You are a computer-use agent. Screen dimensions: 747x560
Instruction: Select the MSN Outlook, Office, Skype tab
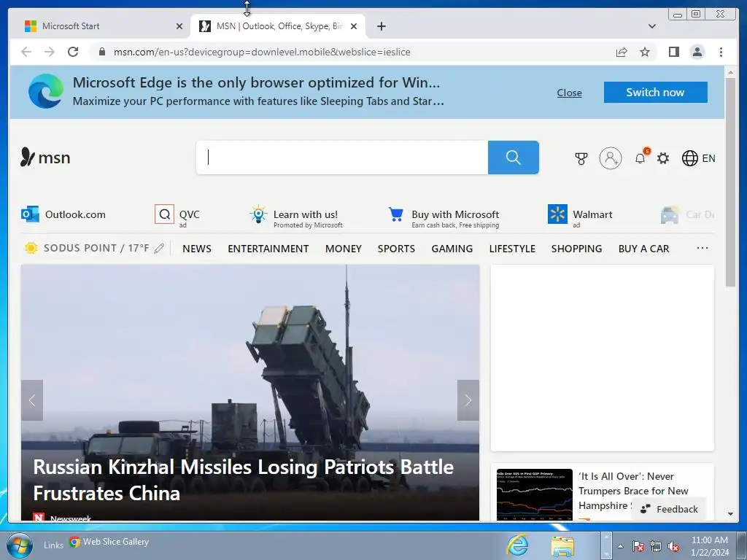tap(279, 26)
